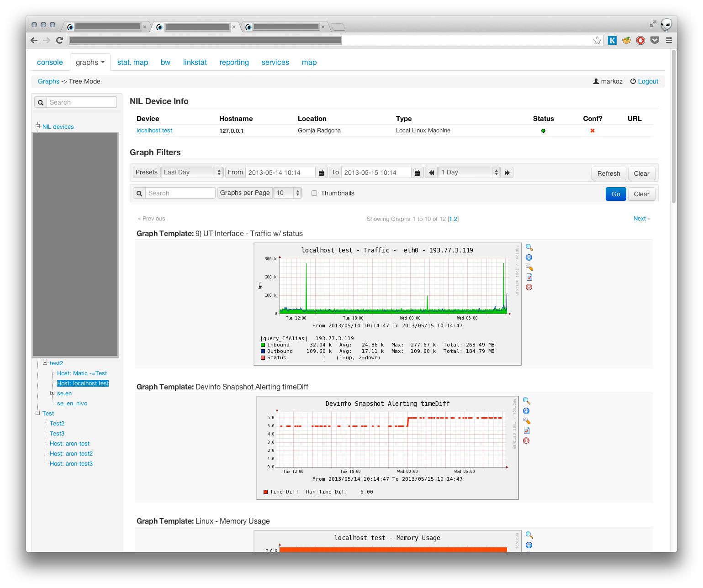This screenshot has height=588, width=703.
Task: Click magnifier icon beside Memory Usage graph
Action: point(529,535)
